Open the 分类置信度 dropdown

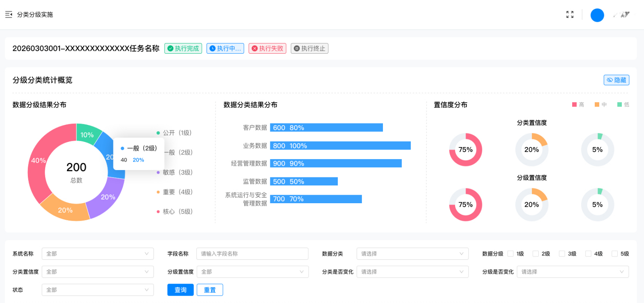coord(98,272)
